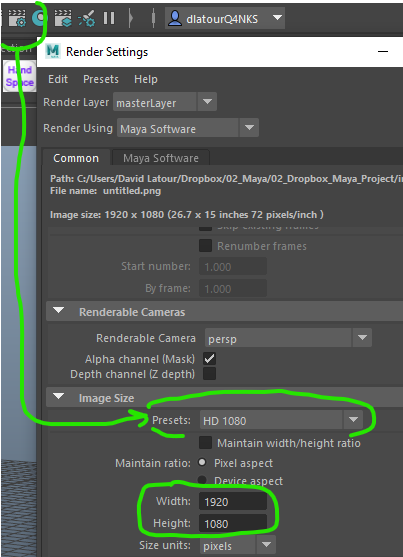Viewport: 403px width, 557px height.
Task: Open the Presets menu
Action: 101,79
